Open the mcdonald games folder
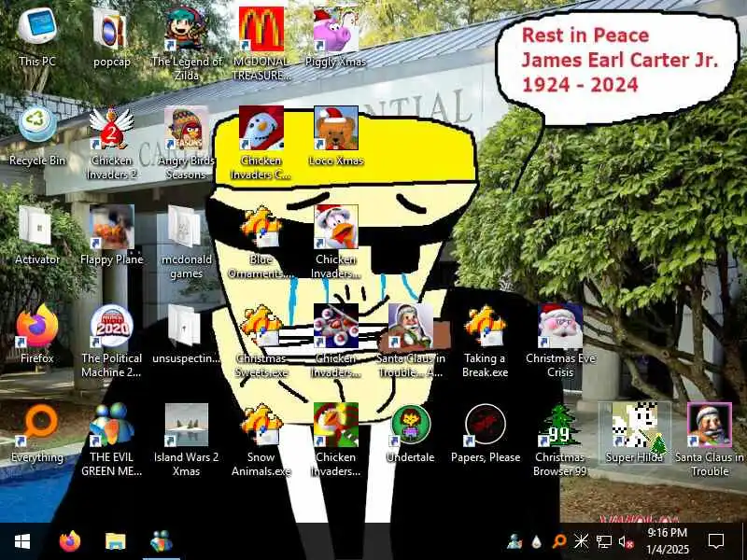Screen dimensions: 747x560 point(186,242)
